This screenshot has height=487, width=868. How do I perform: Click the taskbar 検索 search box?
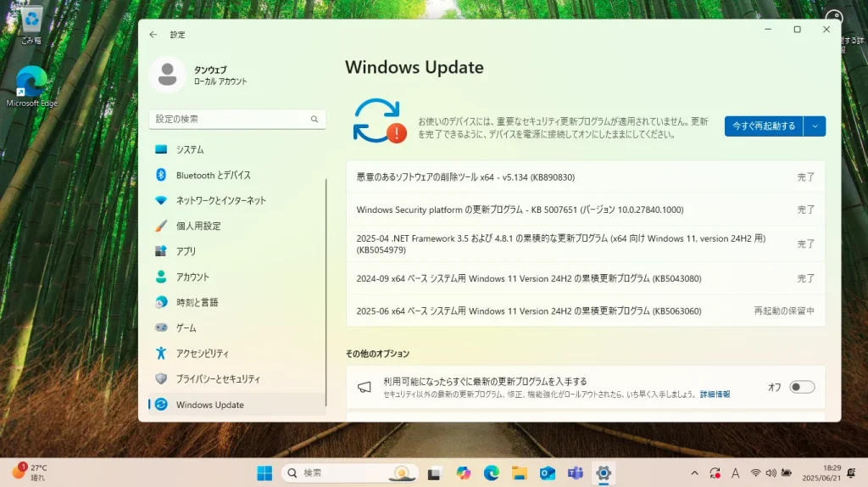350,473
